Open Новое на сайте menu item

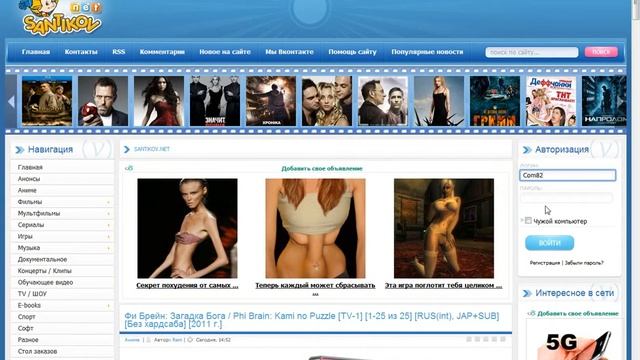(x=225, y=52)
